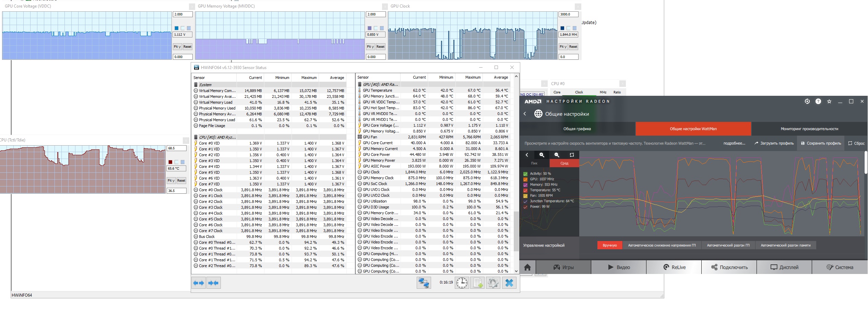
Task: Click the Сброс reset button in WattMan
Action: pos(856,144)
